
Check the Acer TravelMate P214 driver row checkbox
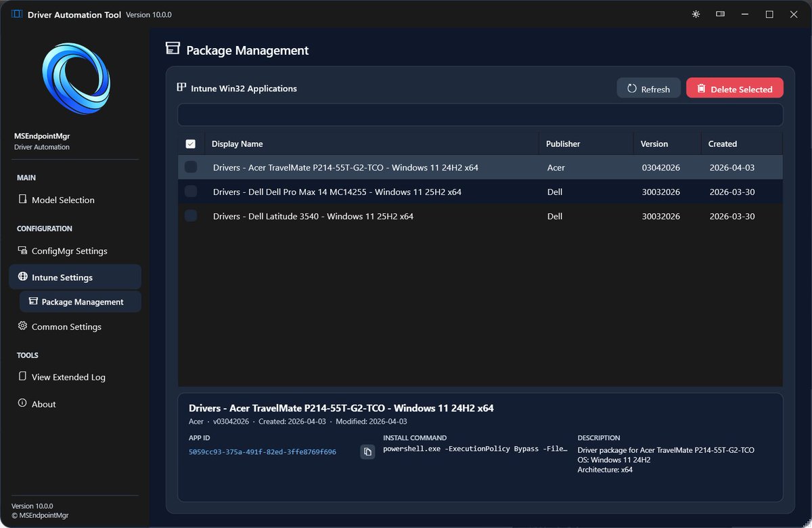click(191, 167)
